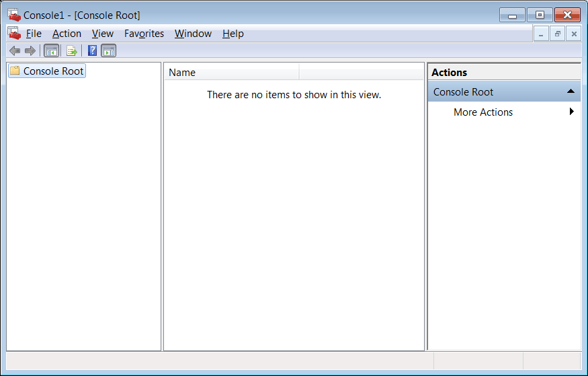Viewport: 588px width, 376px height.
Task: Select Console Root in the tree
Action: click(x=47, y=71)
